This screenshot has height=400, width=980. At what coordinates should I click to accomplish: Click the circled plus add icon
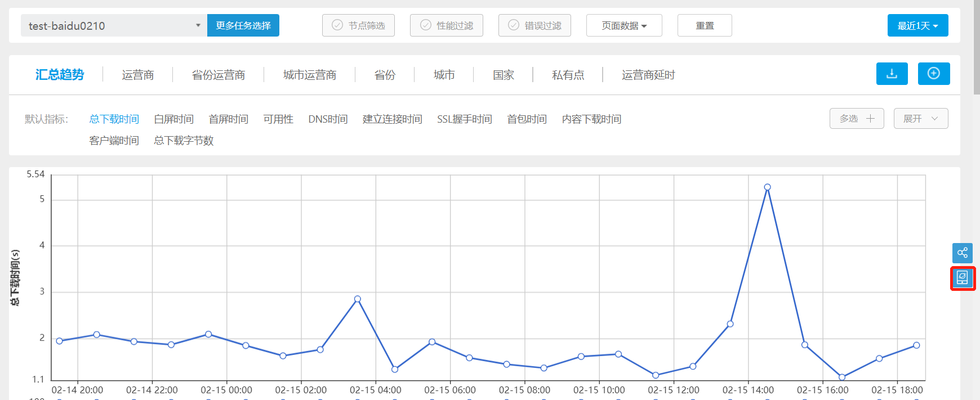[x=933, y=74]
